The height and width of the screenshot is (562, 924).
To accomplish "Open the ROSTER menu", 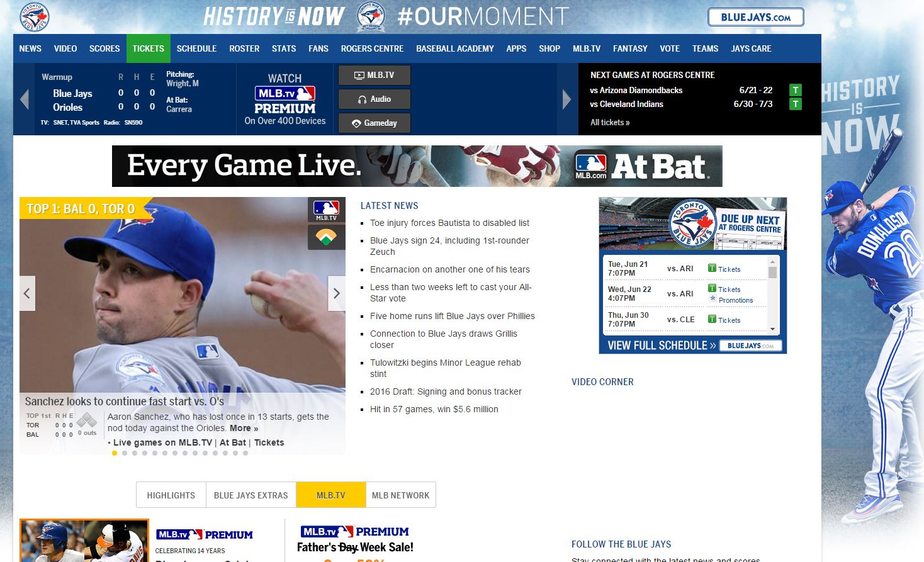I will 244,48.
